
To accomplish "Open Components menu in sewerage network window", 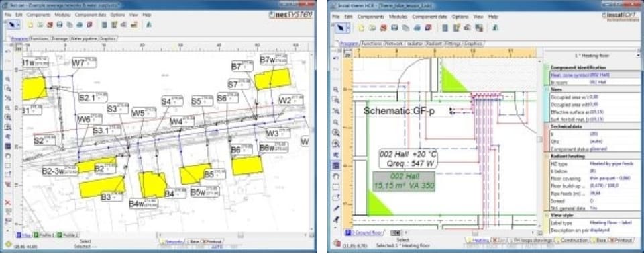I will coord(38,15).
